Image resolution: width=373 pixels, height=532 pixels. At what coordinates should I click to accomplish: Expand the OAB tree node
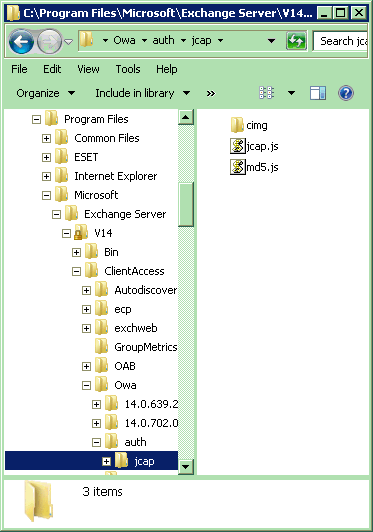tap(87, 366)
